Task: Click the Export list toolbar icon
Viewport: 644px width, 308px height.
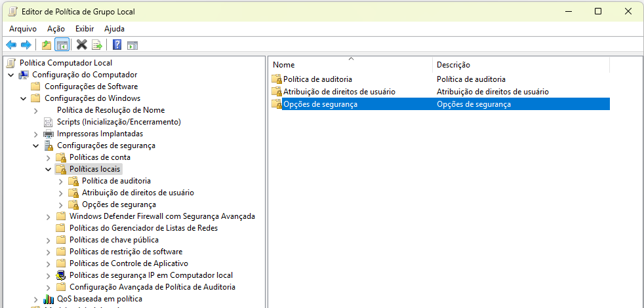Action: pos(97,45)
